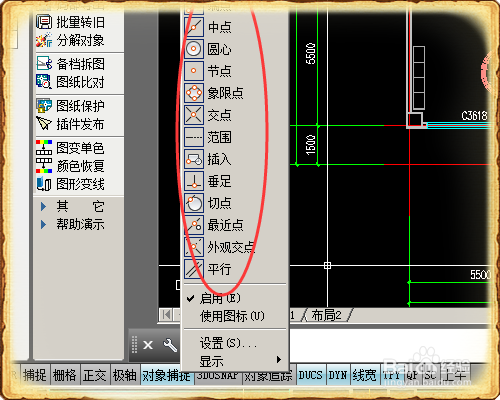Viewport: 500px width, 400px height.
Task: Open the 插件发布 plugin publish tool
Action: [70, 124]
